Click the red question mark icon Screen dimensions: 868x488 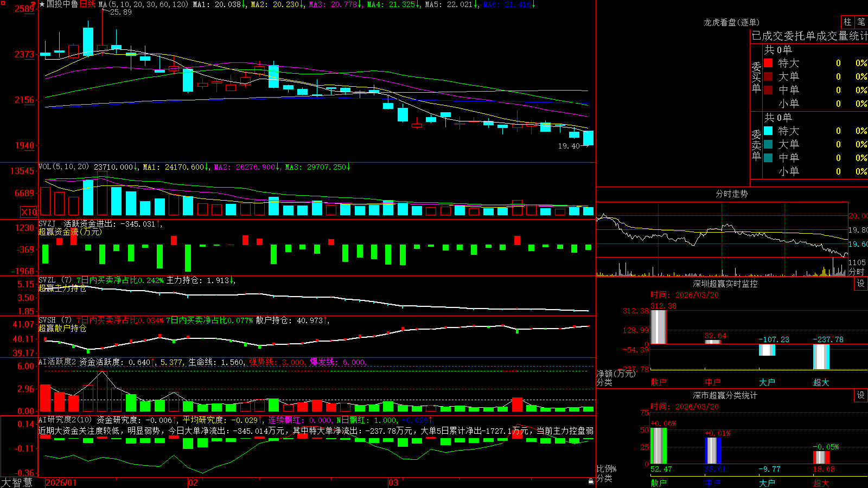[x=34, y=4]
